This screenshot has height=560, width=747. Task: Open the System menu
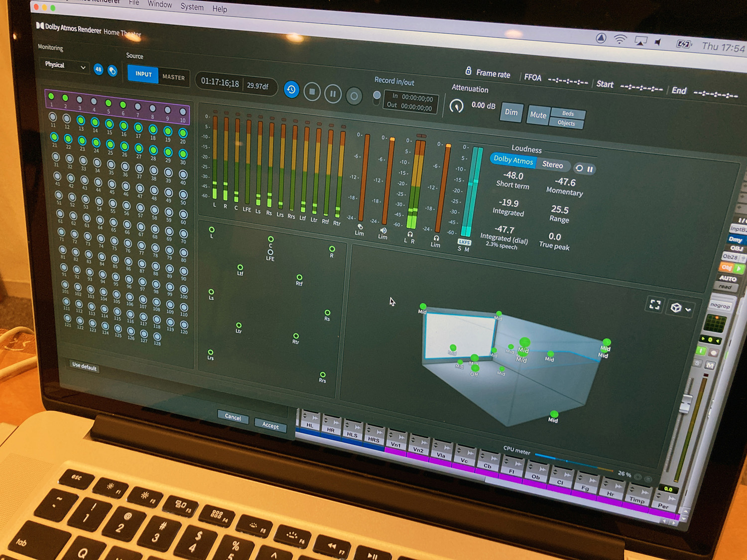coord(192,7)
